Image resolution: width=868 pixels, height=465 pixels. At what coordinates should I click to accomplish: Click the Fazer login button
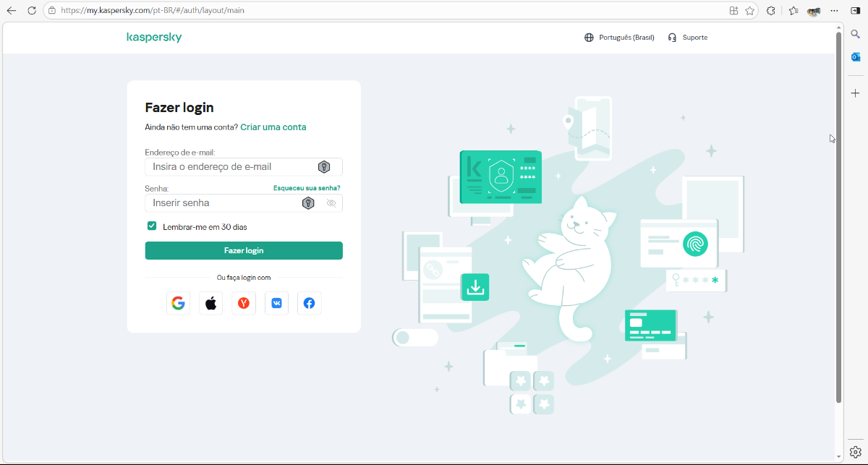244,250
